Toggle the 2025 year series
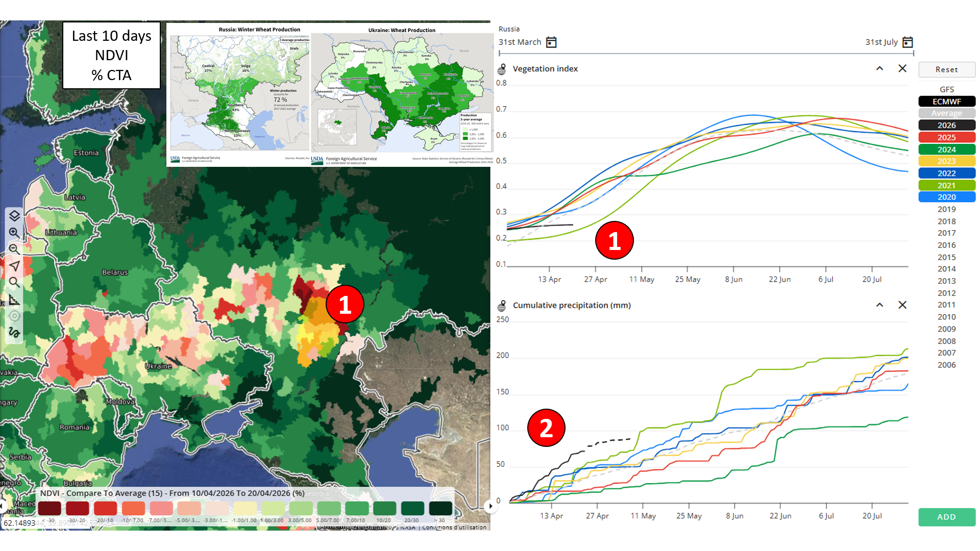980x551 pixels. click(x=946, y=137)
